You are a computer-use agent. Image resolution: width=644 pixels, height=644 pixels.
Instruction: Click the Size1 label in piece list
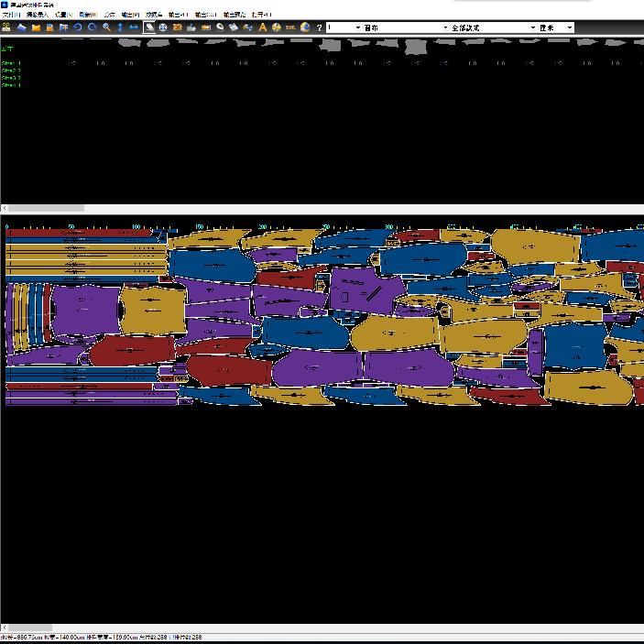(x=11, y=63)
